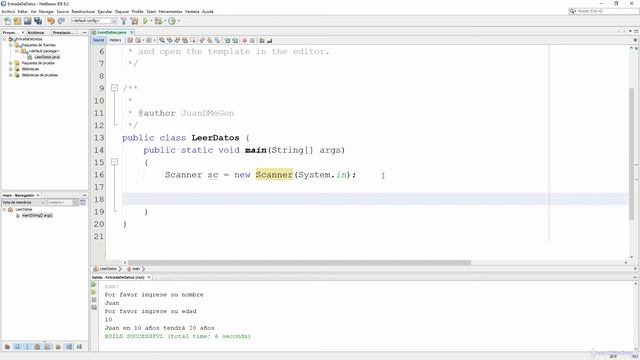Switch to the Prestaciones tab

click(x=63, y=32)
